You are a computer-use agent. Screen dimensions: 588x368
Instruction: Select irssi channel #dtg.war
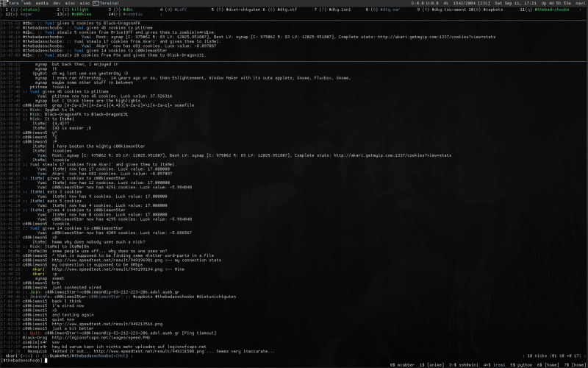(x=383, y=10)
